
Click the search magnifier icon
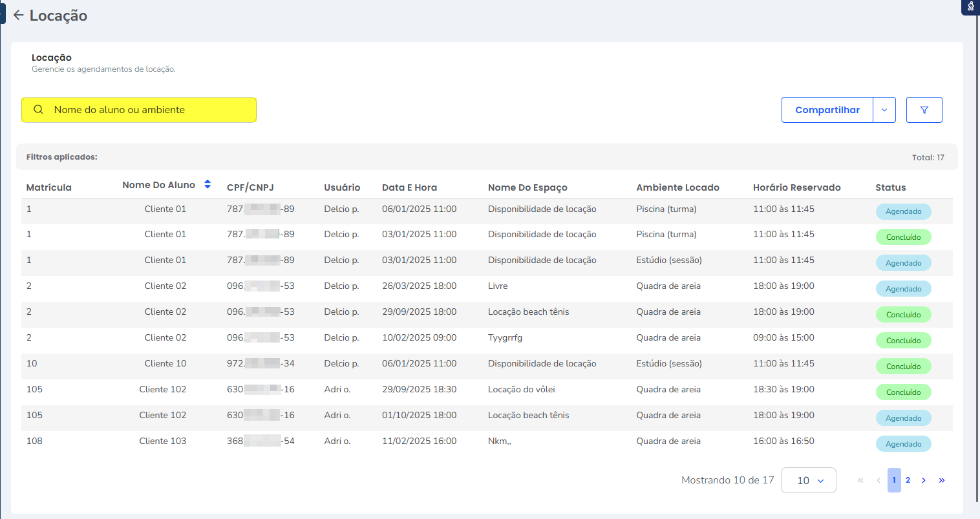click(39, 110)
